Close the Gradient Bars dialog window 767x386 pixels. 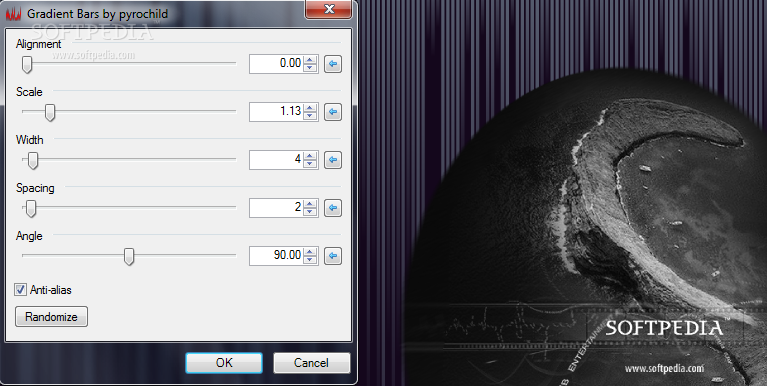pyautogui.click(x=329, y=9)
